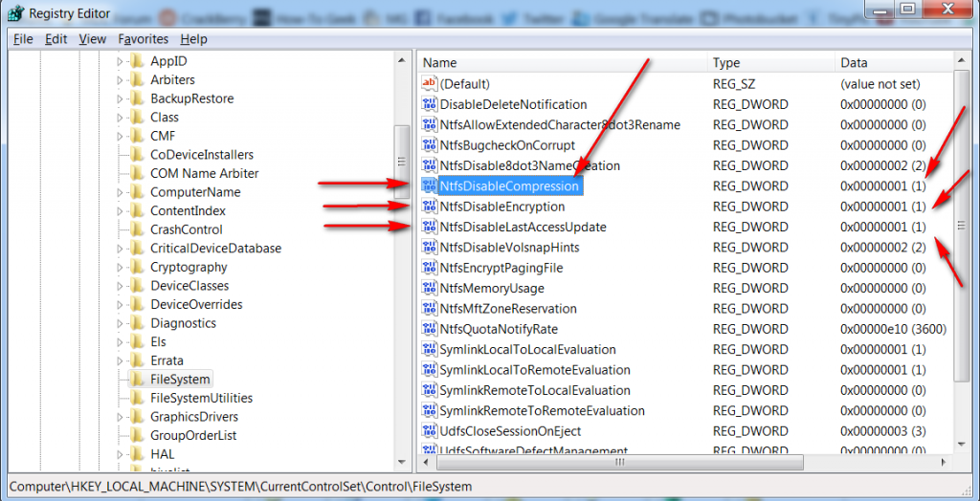Select the DeviceOverrides key
Image resolution: width=980 pixels, height=501 pixels.
coord(196,304)
